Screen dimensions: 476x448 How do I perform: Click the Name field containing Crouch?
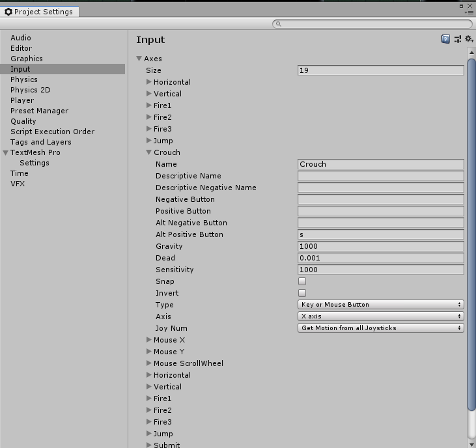[x=381, y=164]
